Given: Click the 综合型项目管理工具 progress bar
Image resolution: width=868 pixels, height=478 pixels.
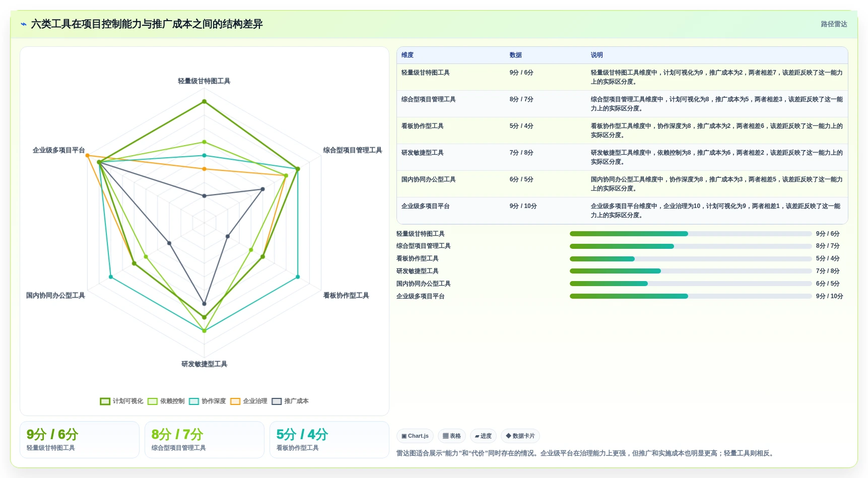Looking at the screenshot, I should pyautogui.click(x=691, y=246).
